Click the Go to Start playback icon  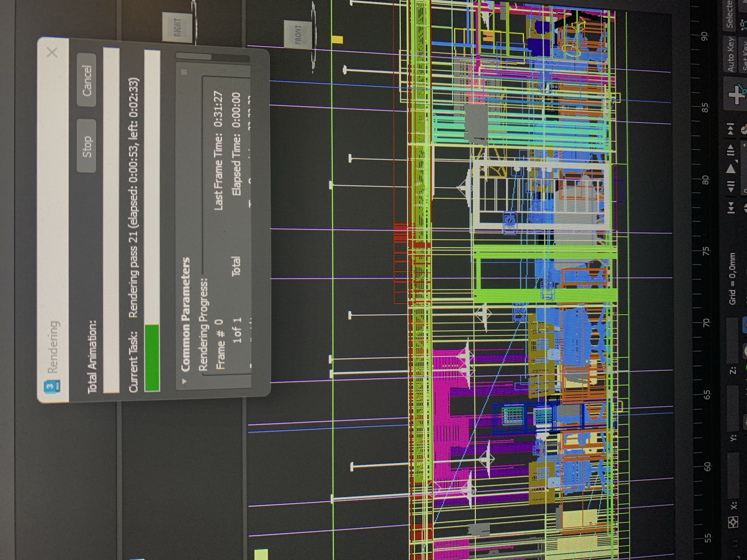731,208
